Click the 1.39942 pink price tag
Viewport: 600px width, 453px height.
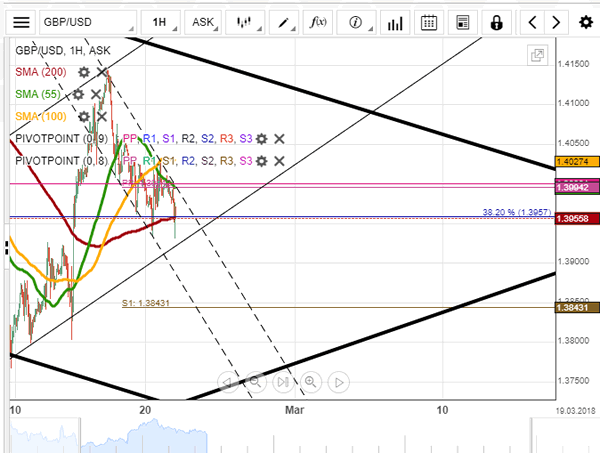(577, 187)
